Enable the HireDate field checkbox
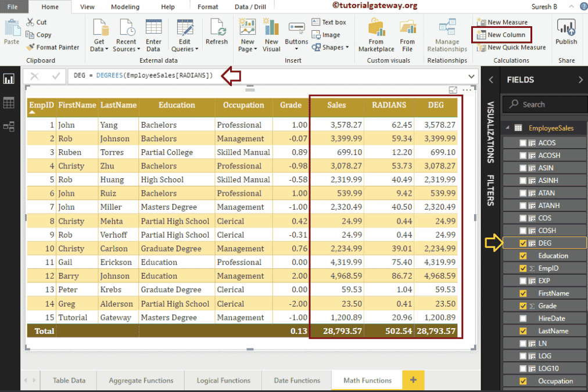The height and width of the screenshot is (392, 588). pos(523,318)
